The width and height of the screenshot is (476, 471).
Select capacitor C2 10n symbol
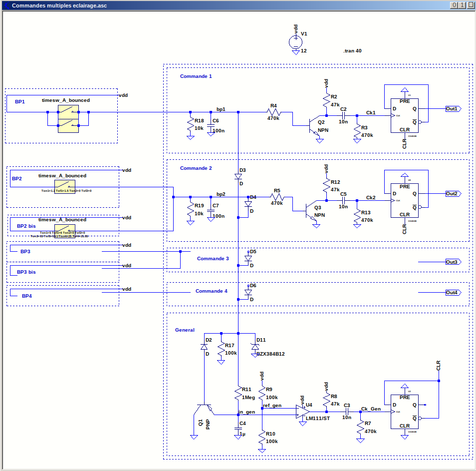[343, 115]
